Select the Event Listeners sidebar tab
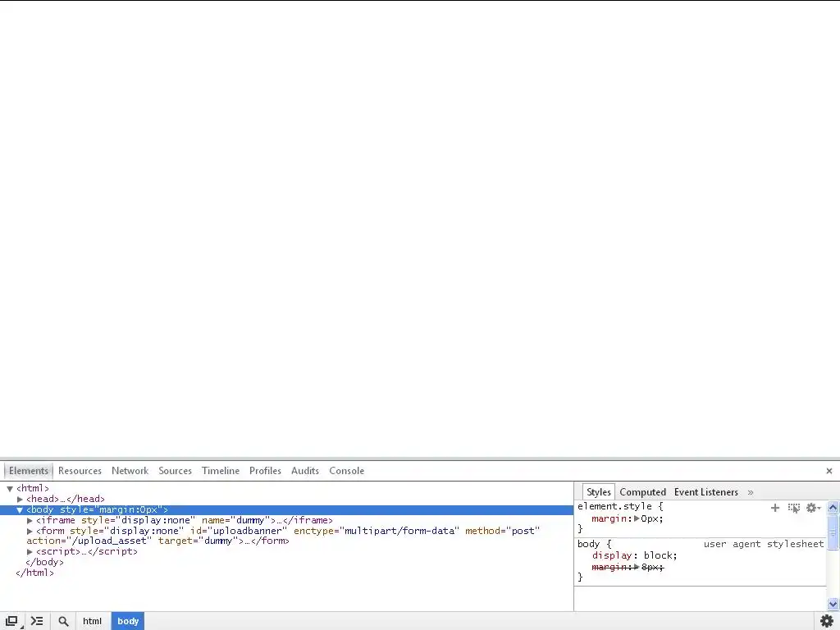 [706, 492]
